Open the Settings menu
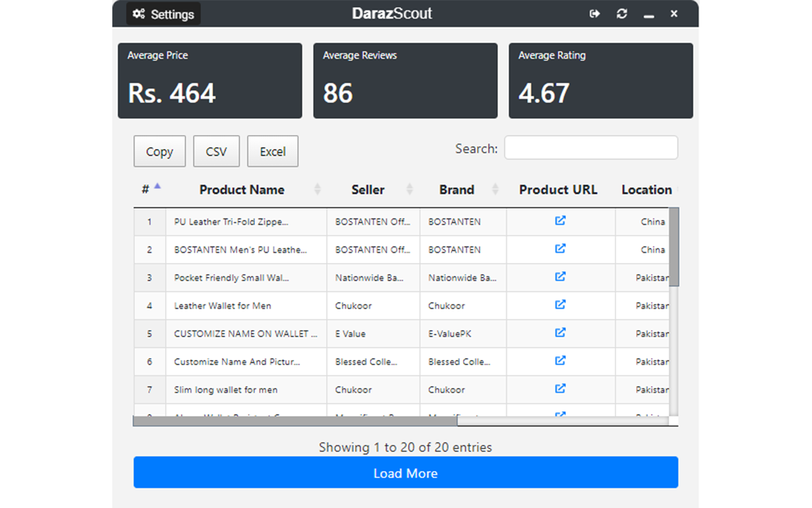Screen dimensions: 812x508 point(164,14)
